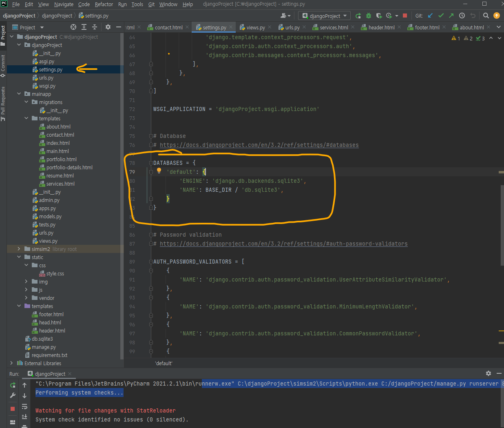
Task: Select models.py in project tree
Action: pos(50,216)
